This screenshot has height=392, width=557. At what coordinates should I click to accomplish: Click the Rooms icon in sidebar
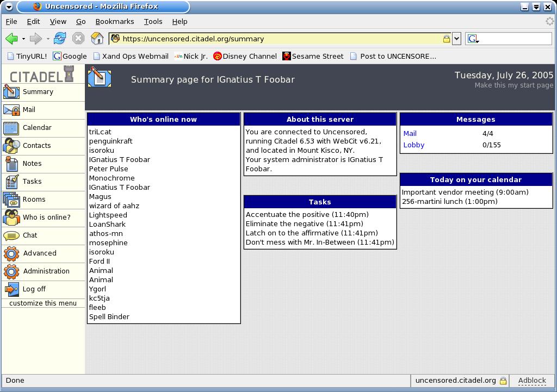pos(11,200)
